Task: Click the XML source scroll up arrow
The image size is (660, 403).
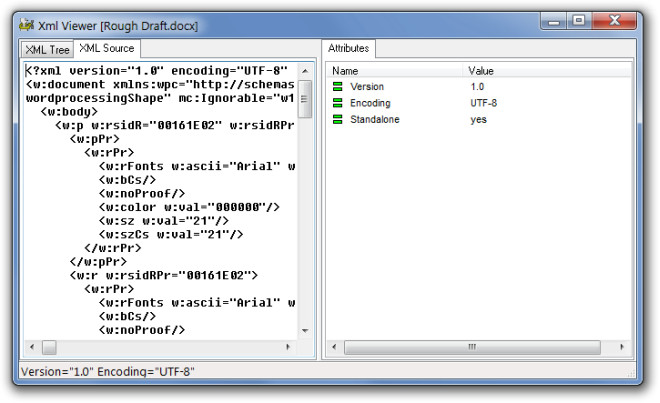Action: click(x=305, y=71)
